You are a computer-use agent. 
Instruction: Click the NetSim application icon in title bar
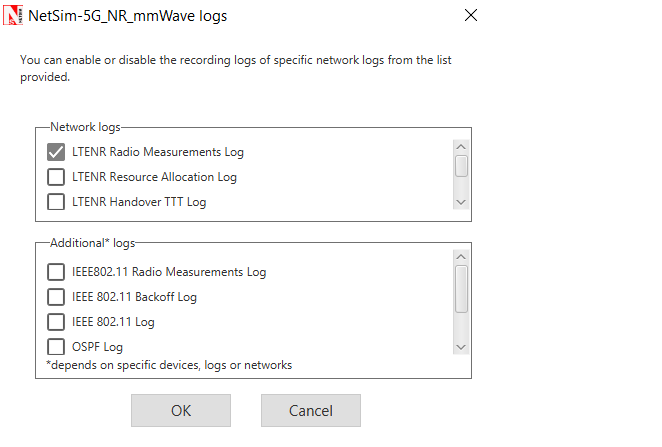[13, 15]
